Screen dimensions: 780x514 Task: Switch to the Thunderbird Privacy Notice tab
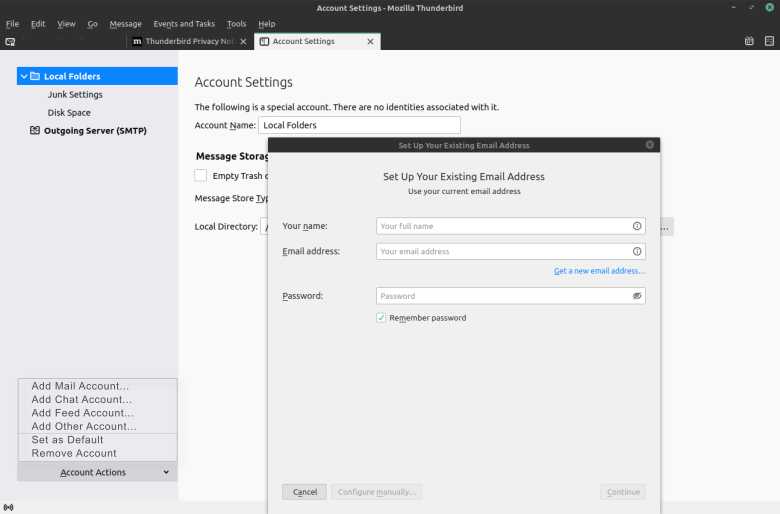pyautogui.click(x=189, y=41)
